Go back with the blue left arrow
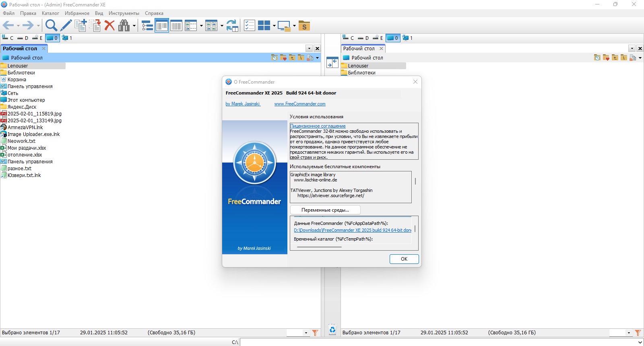The height and width of the screenshot is (346, 644). [8, 26]
